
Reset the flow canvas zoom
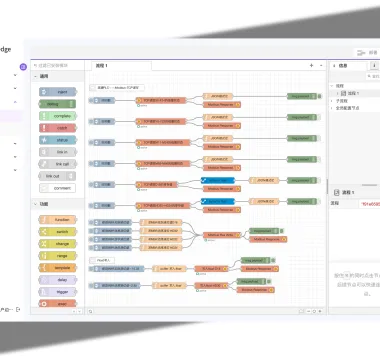pyautogui.click(x=314, y=311)
